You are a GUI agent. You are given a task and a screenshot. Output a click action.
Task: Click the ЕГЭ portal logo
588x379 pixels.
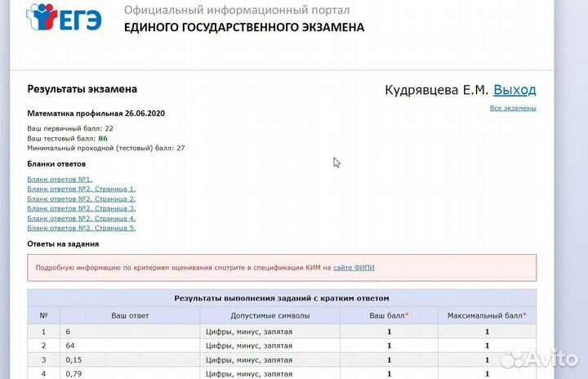coord(64,17)
